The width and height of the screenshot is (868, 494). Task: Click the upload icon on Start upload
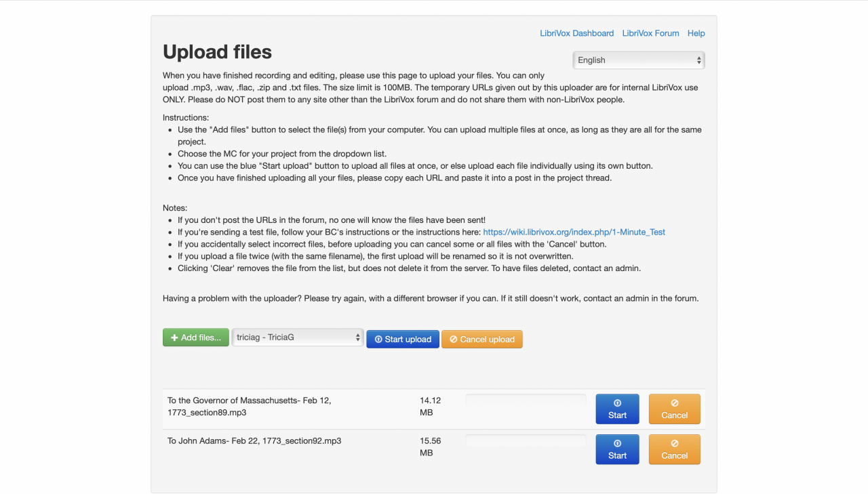click(378, 339)
